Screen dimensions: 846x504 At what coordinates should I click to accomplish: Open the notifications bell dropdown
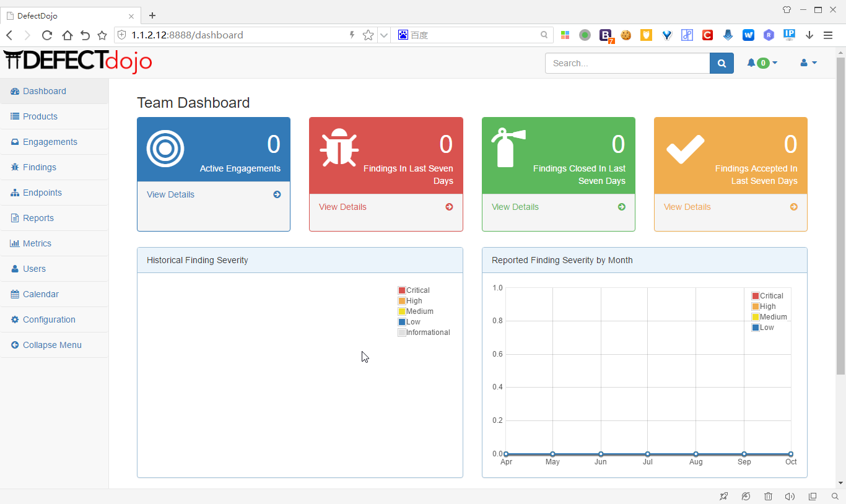click(x=762, y=63)
